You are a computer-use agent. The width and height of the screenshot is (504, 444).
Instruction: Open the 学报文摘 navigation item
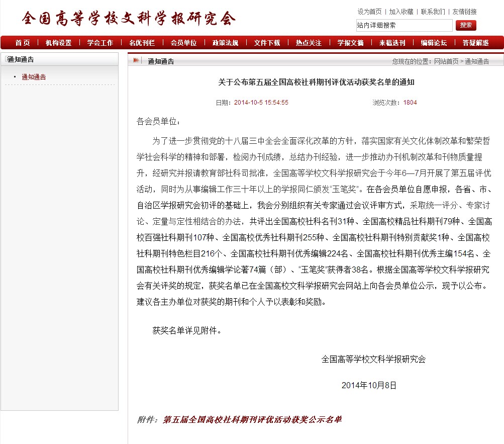click(x=350, y=43)
